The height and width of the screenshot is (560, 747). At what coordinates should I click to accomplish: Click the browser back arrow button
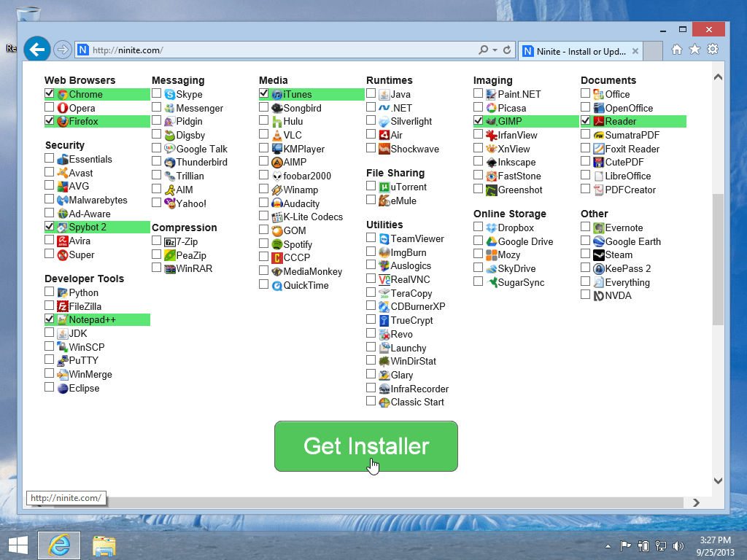(36, 49)
